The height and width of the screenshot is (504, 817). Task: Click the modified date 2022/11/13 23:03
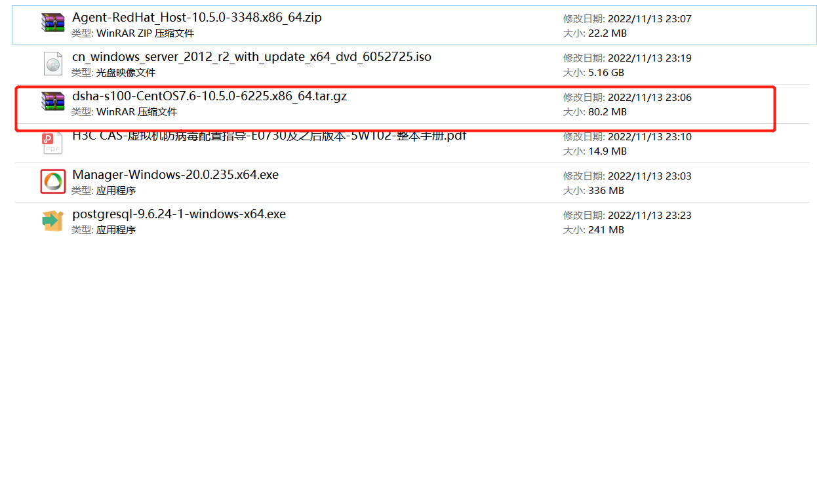click(x=650, y=176)
